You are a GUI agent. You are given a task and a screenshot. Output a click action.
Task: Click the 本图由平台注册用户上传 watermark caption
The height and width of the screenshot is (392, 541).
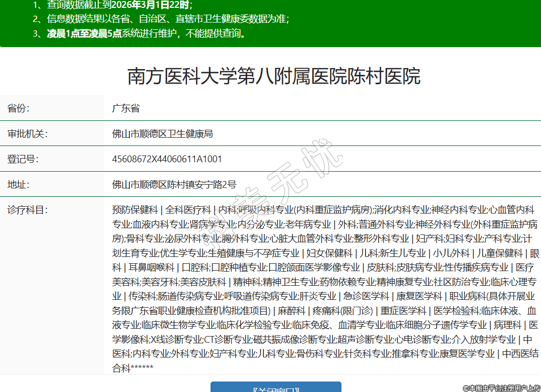[501, 388]
